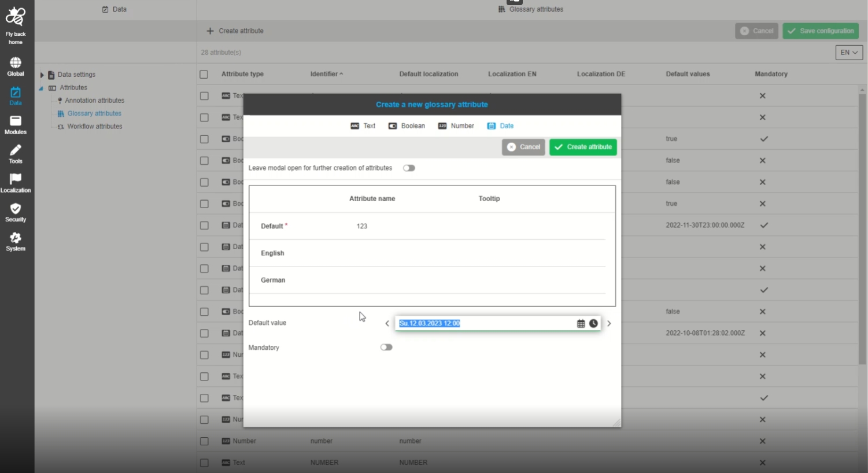Click the Fly back home logo
The height and width of the screenshot is (473, 868).
[16, 25]
